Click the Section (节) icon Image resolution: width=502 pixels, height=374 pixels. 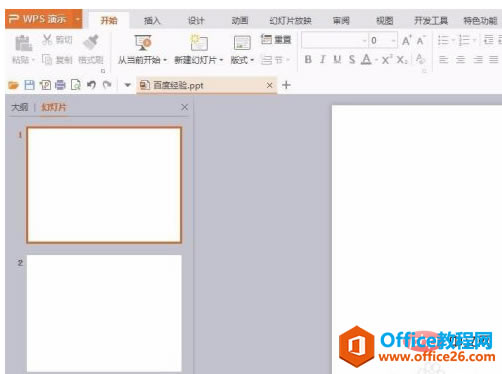(x=266, y=60)
